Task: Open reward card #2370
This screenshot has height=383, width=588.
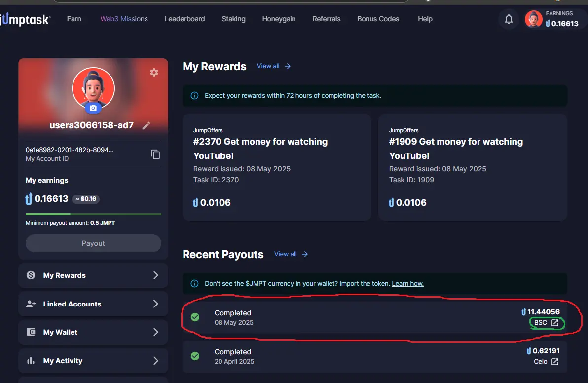Action: pyautogui.click(x=277, y=167)
